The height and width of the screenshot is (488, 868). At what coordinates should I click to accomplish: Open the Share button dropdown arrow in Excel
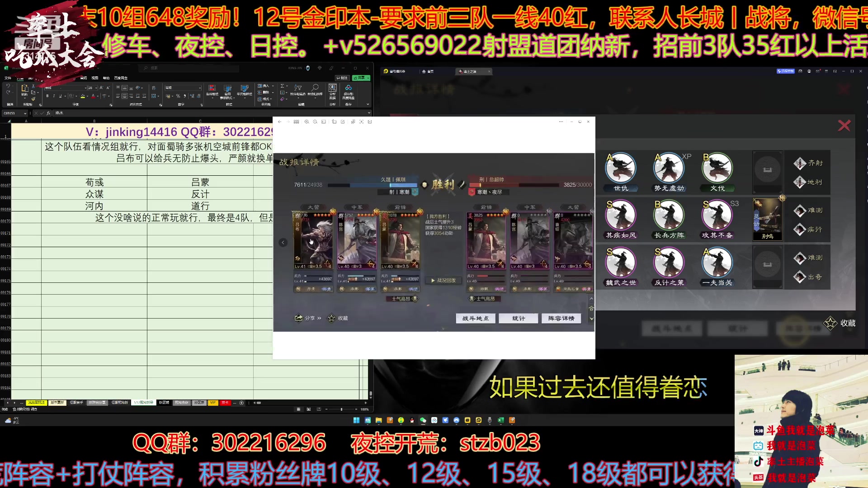pyautogui.click(x=368, y=78)
